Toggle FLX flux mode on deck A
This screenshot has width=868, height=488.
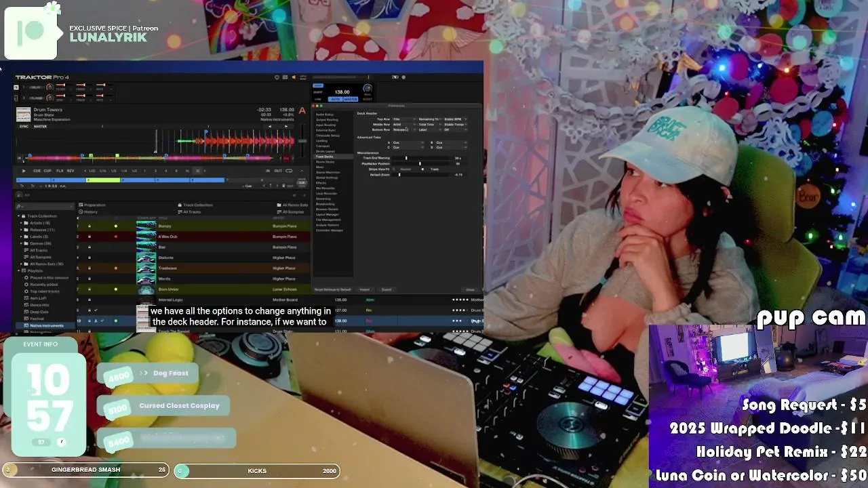coord(60,171)
